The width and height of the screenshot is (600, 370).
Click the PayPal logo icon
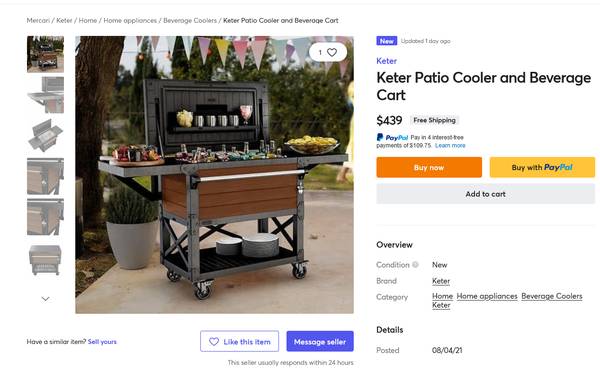380,137
